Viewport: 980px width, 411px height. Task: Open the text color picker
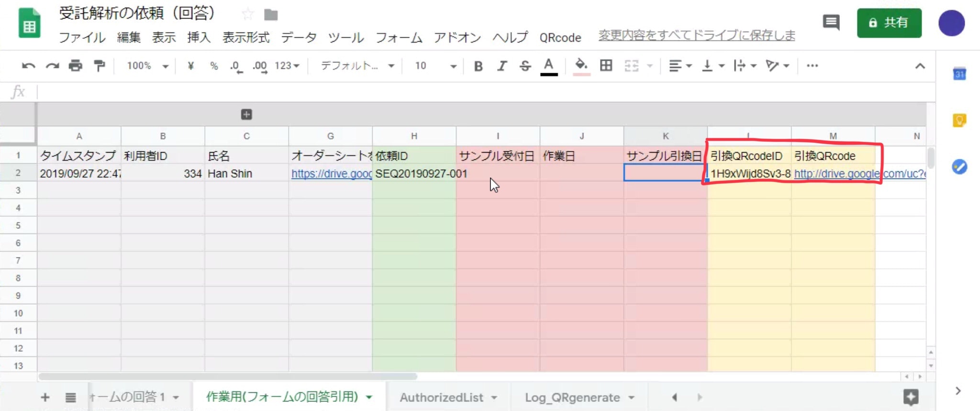click(x=549, y=66)
